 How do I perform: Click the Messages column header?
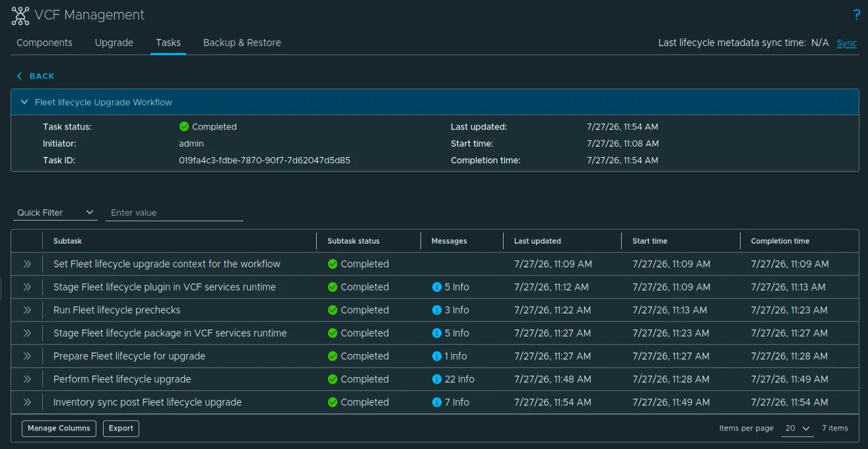[x=449, y=241]
